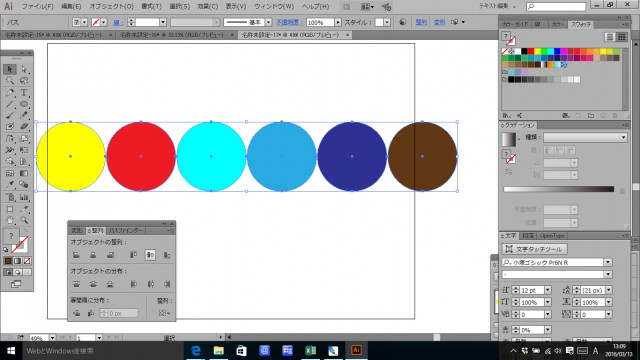This screenshot has width=640, height=360.
Task: Click vertical distribute space icon
Action: pyautogui.click(x=76, y=313)
